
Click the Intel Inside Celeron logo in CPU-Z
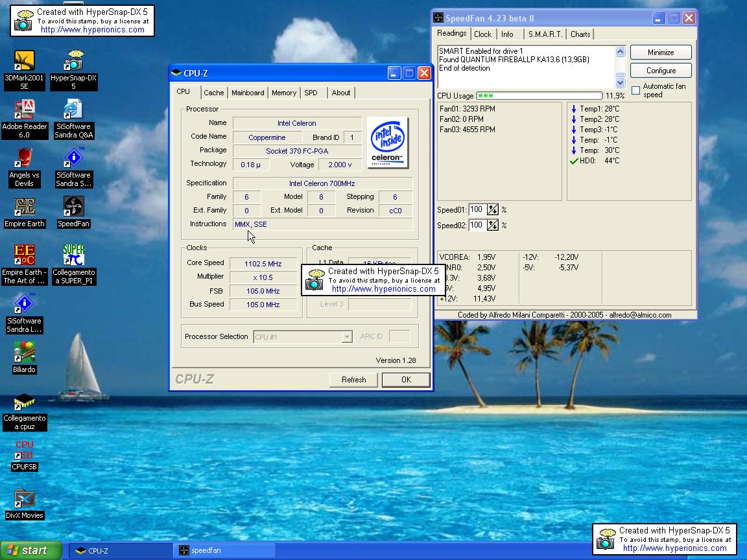387,143
